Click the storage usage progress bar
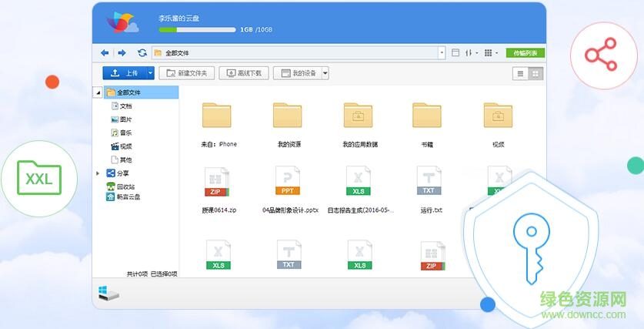 [x=197, y=29]
